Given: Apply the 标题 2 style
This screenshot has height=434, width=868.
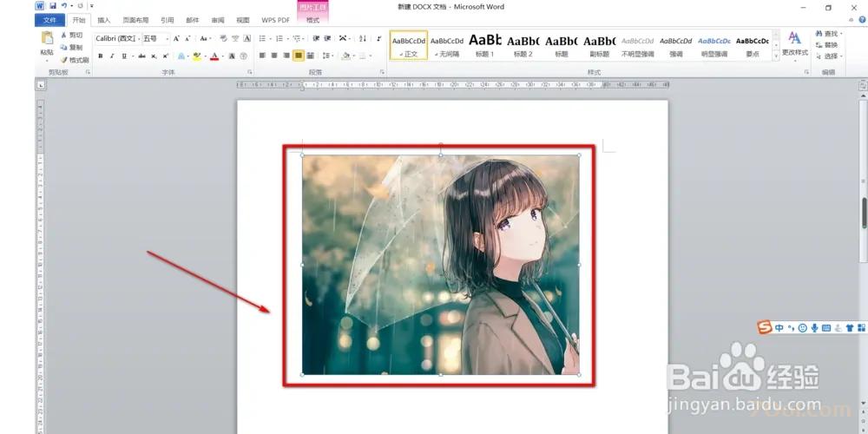Looking at the screenshot, I should pos(523,45).
